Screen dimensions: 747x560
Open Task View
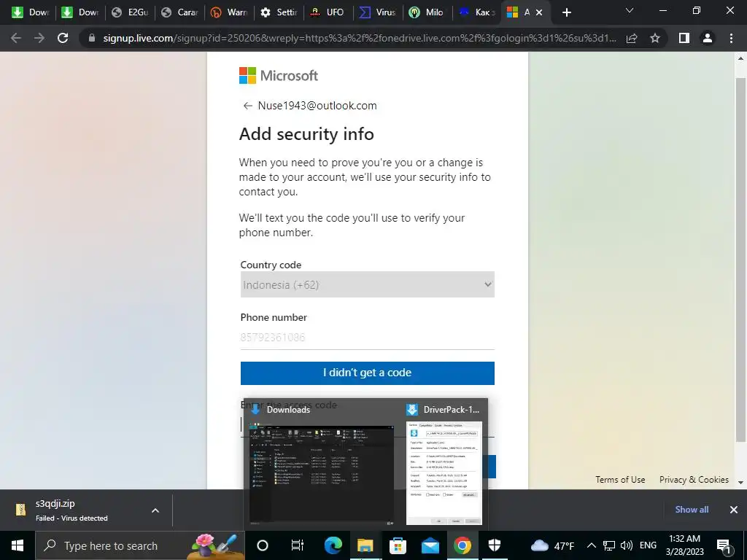[298, 545]
